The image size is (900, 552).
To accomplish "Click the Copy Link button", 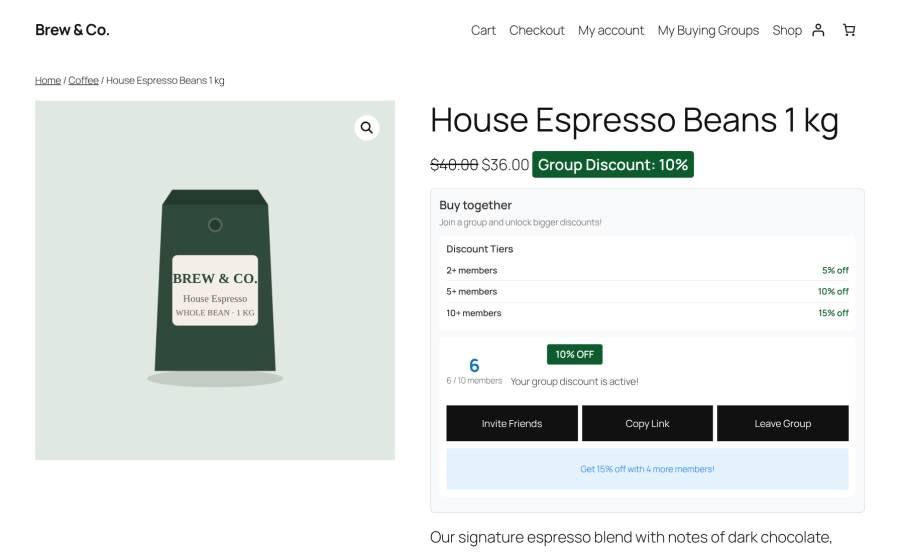I will 647,423.
